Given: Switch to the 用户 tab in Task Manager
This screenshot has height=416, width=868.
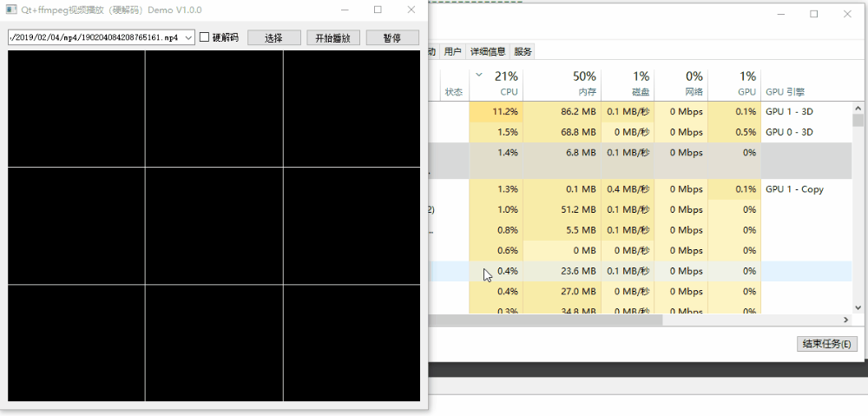Looking at the screenshot, I should [x=452, y=51].
